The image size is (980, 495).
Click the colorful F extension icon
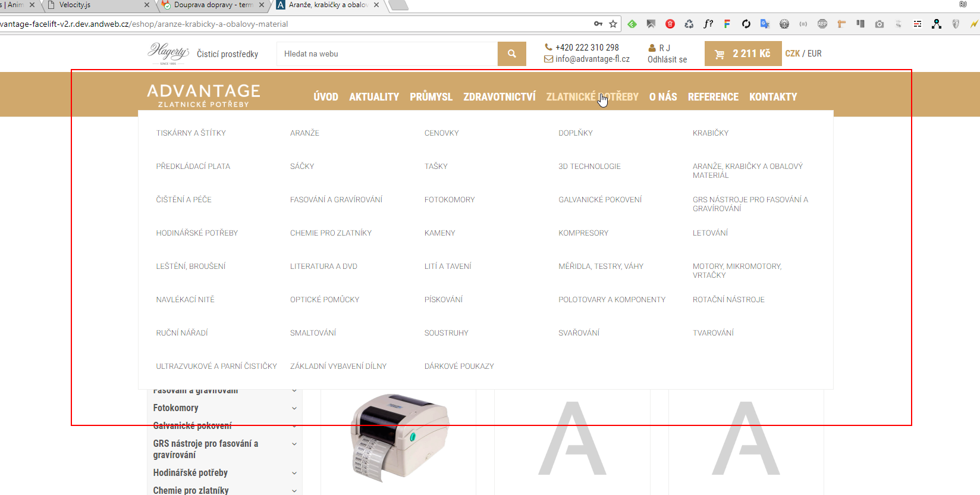[x=727, y=24]
